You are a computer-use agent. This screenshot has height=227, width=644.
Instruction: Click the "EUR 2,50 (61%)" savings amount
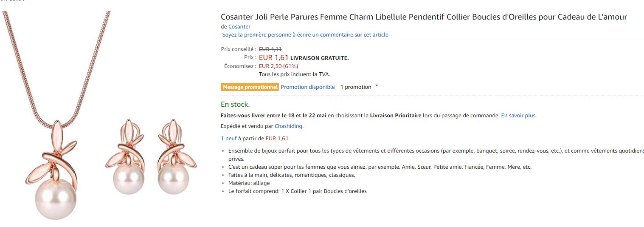click(278, 66)
